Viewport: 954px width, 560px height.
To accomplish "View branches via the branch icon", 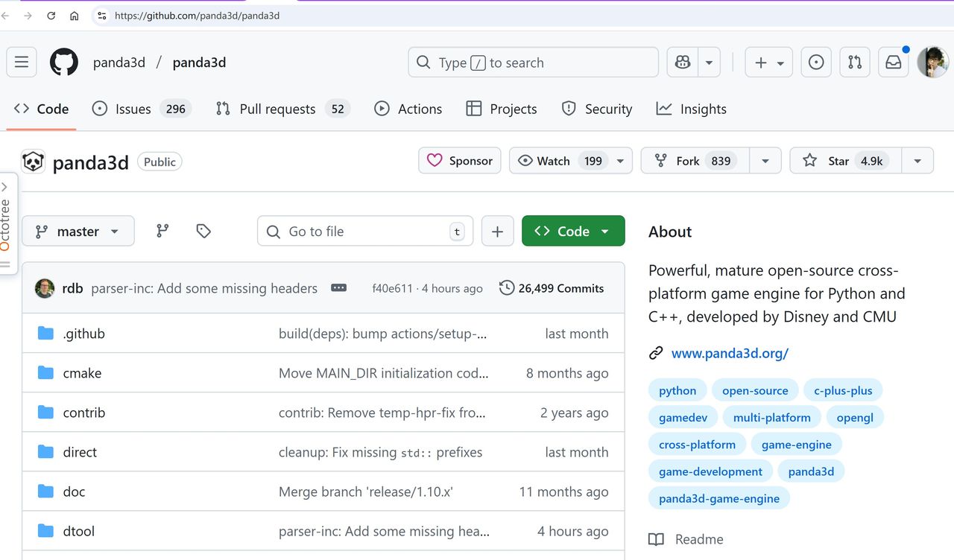I will coord(162,232).
